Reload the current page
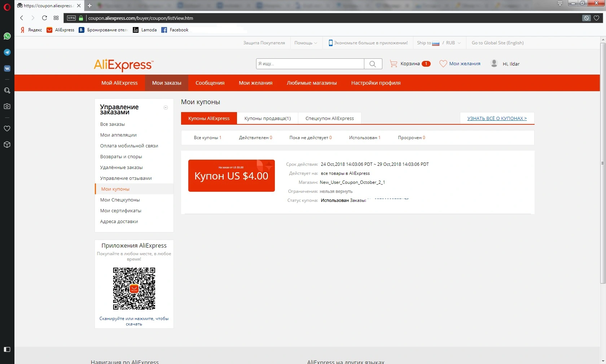The width and height of the screenshot is (606, 364). 44,18
